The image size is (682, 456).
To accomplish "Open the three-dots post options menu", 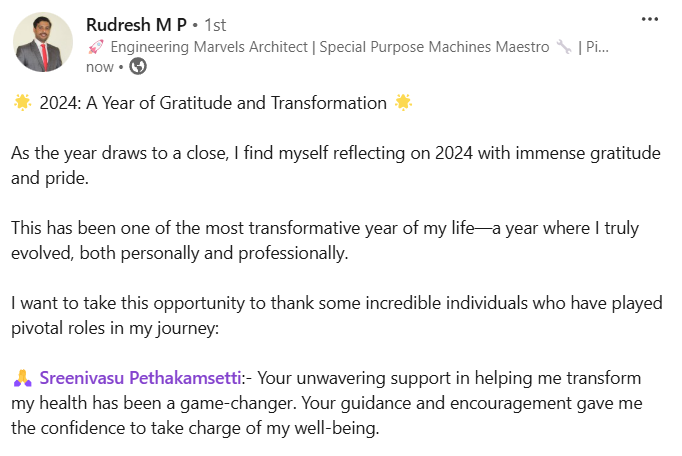I will coord(649,20).
